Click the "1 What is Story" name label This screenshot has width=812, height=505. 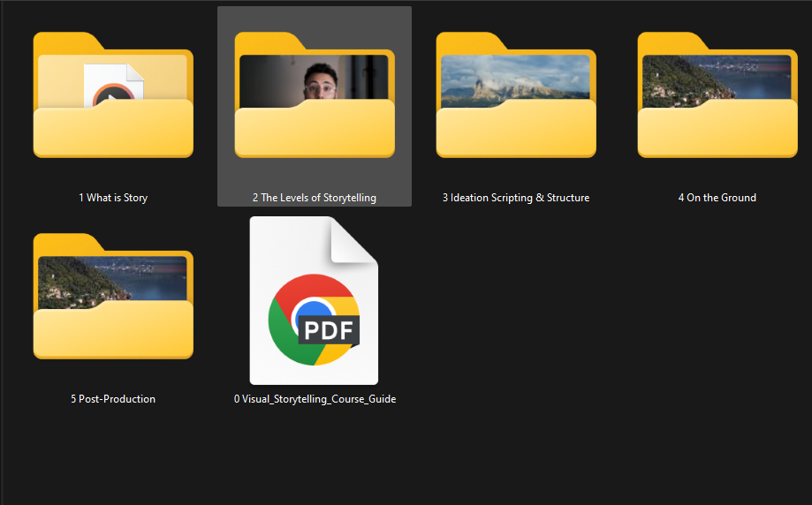113,198
